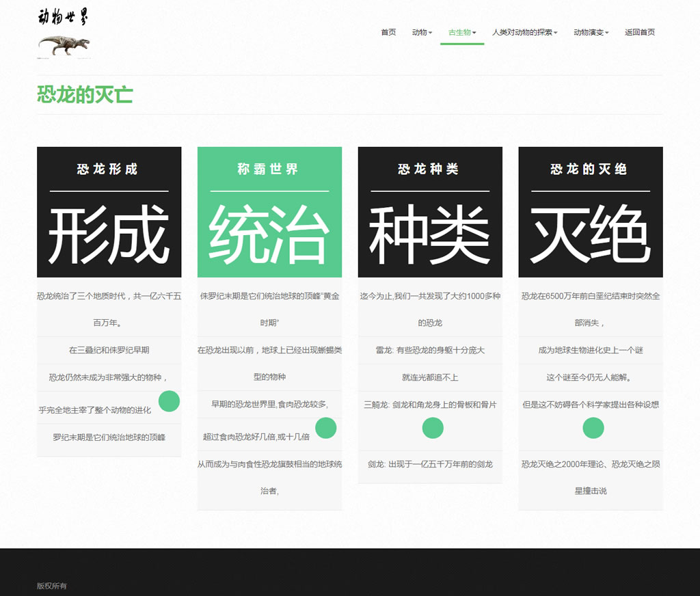Click green circle in 恐龙种类 card
This screenshot has width=700, height=596.
point(433,428)
